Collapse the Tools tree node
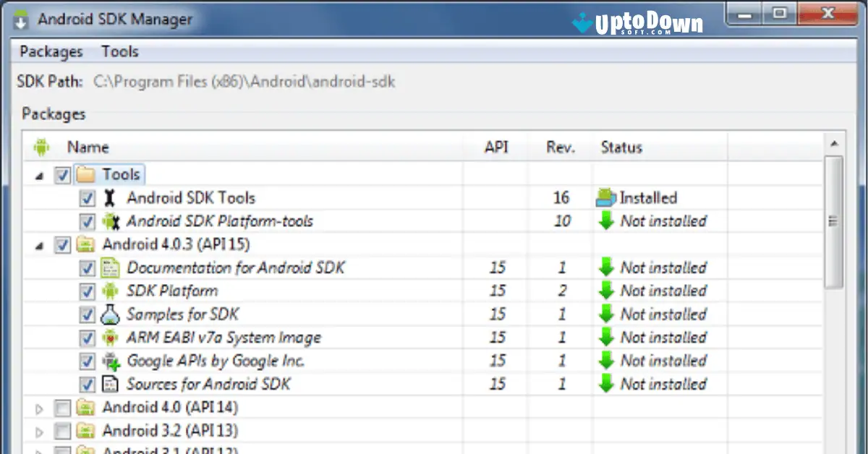Viewport: 868px width, 454px height. 40,174
